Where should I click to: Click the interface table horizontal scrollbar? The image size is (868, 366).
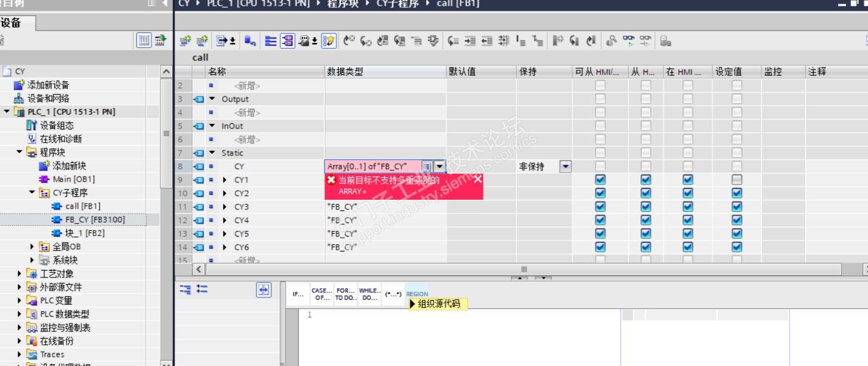click(x=524, y=269)
